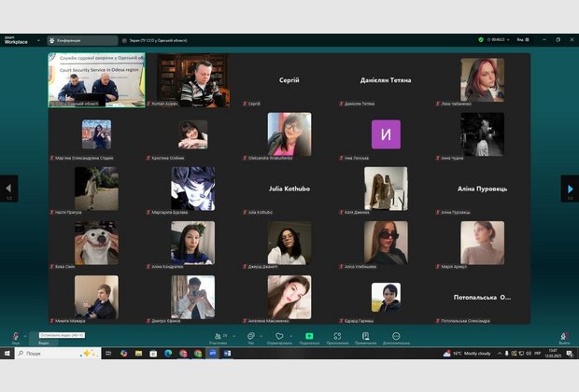Open the More options ellipsis icon
The image size is (579, 392).
pos(396,337)
